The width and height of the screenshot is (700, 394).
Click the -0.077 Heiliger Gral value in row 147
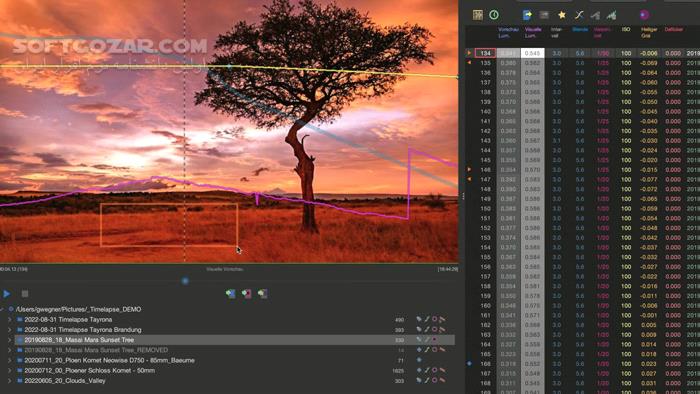[649, 179]
